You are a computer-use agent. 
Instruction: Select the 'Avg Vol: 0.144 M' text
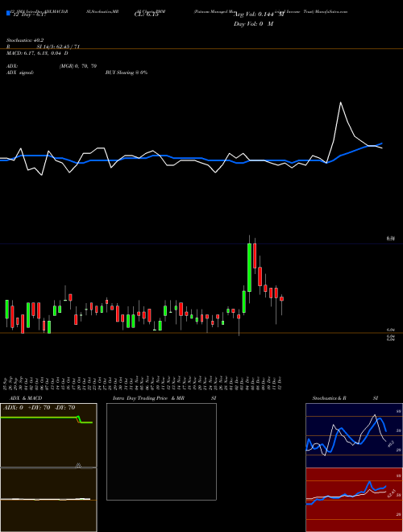259,15
